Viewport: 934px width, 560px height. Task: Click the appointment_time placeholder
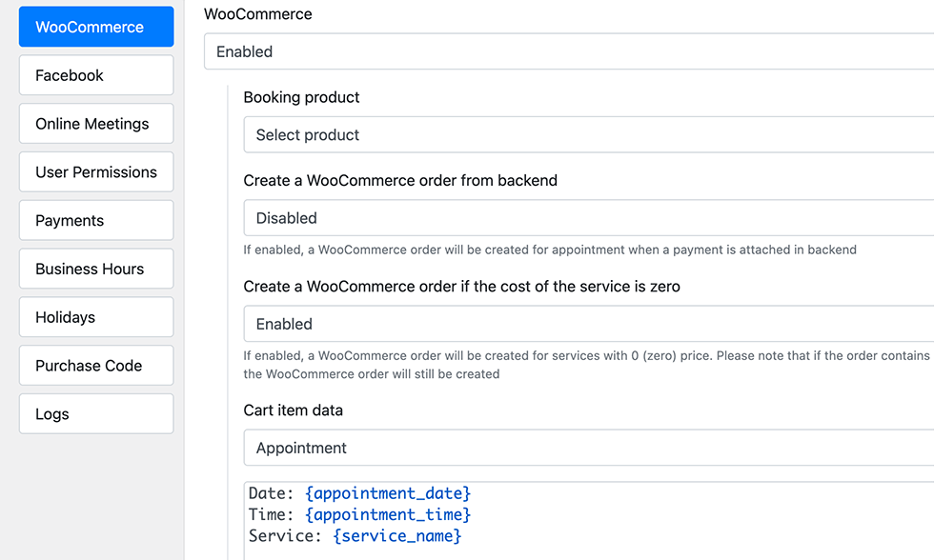pyautogui.click(x=388, y=514)
